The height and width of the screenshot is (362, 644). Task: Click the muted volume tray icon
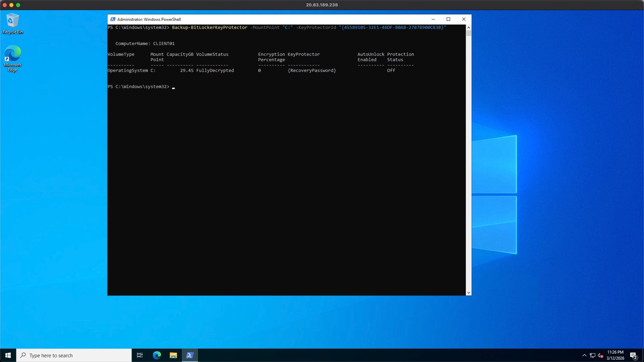pyautogui.click(x=600, y=355)
